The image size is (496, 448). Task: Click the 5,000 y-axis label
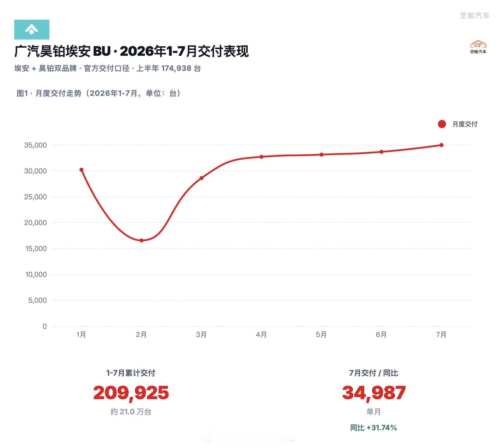pos(37,300)
